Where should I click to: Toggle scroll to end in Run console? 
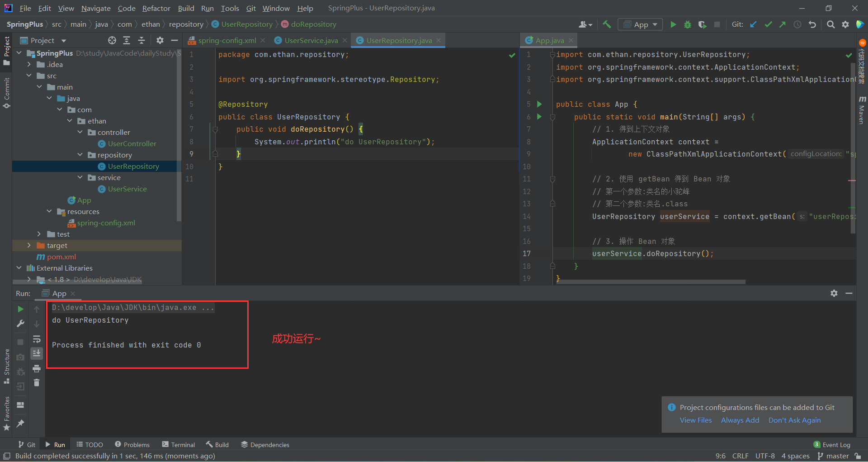point(37,353)
